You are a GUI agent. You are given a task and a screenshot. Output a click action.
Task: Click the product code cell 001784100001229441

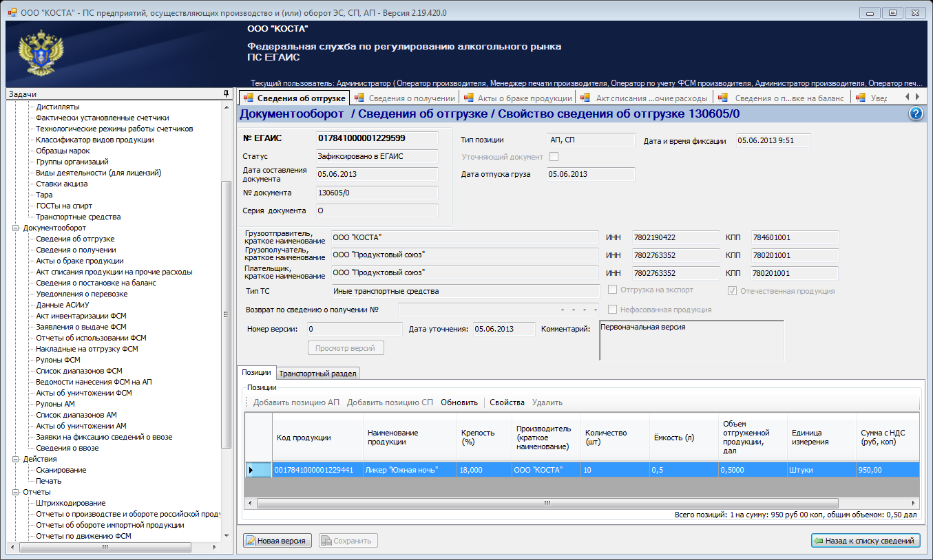click(x=317, y=470)
